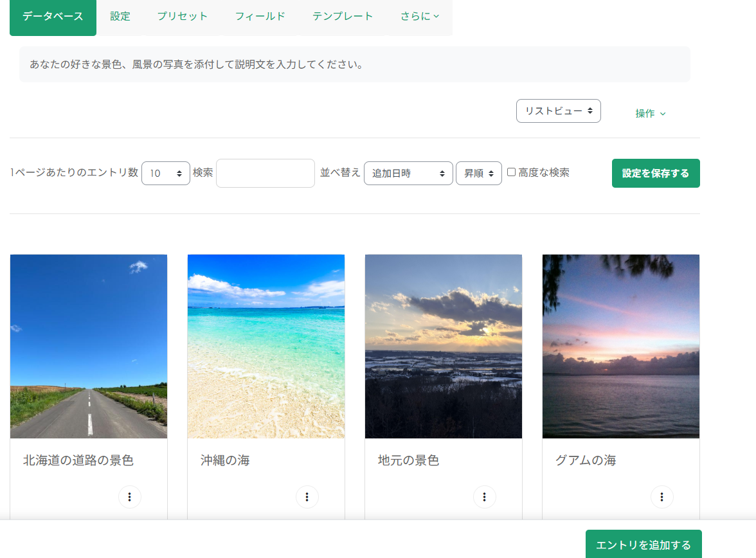Open the Hokkaido road photo thumbnail
Screen dimensions: 756x558
[x=89, y=346]
